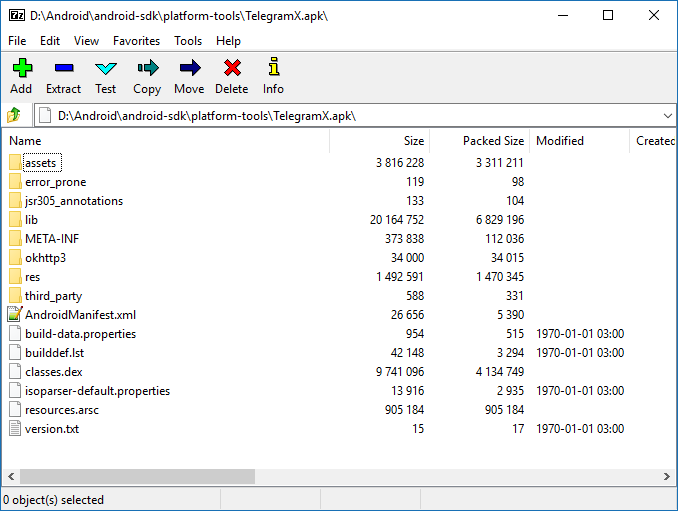Click the AndroidManifest.xml size 26 656
This screenshot has width=678, height=511.
click(407, 315)
